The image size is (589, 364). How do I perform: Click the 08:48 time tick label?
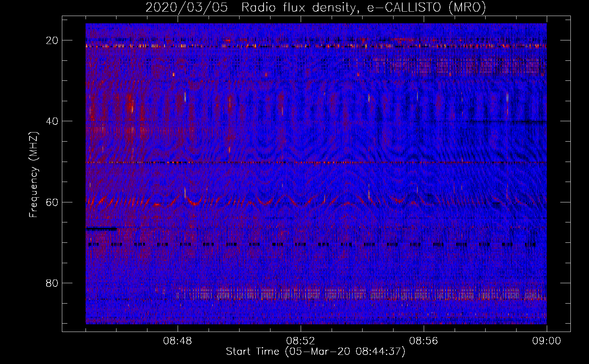click(x=178, y=341)
